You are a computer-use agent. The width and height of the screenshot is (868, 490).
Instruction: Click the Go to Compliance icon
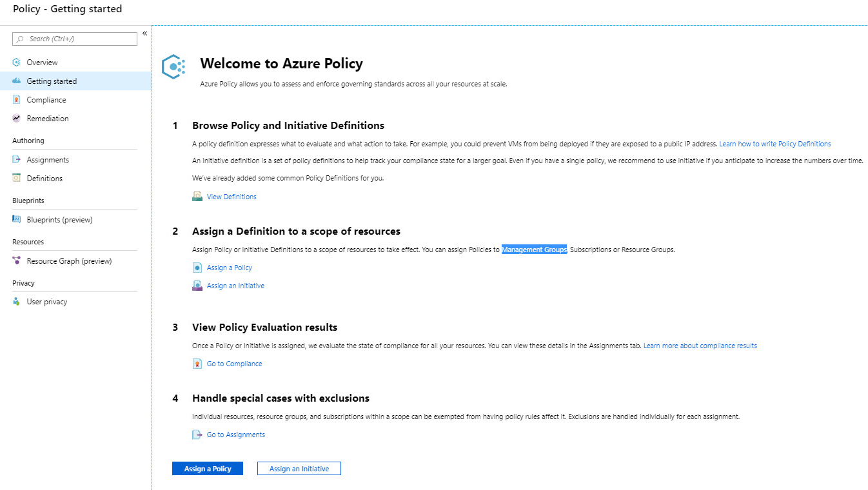[x=197, y=364]
